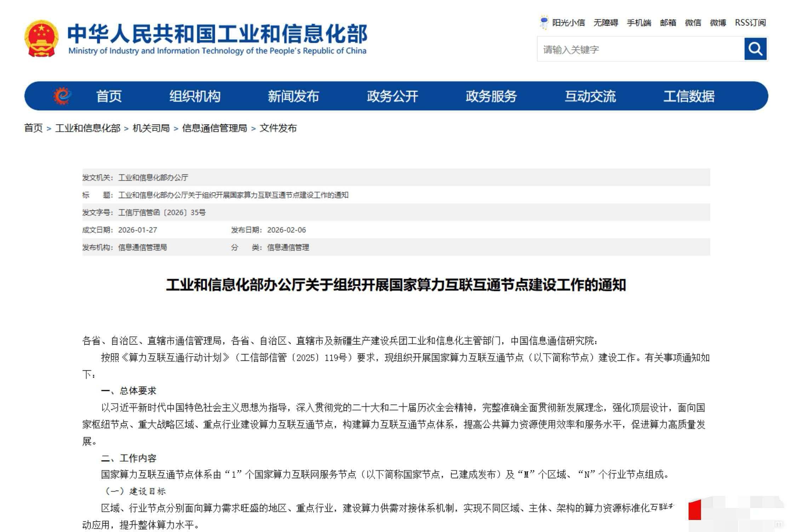Click the swirl icon in the navigation bar
The image size is (787, 532).
[x=62, y=96]
